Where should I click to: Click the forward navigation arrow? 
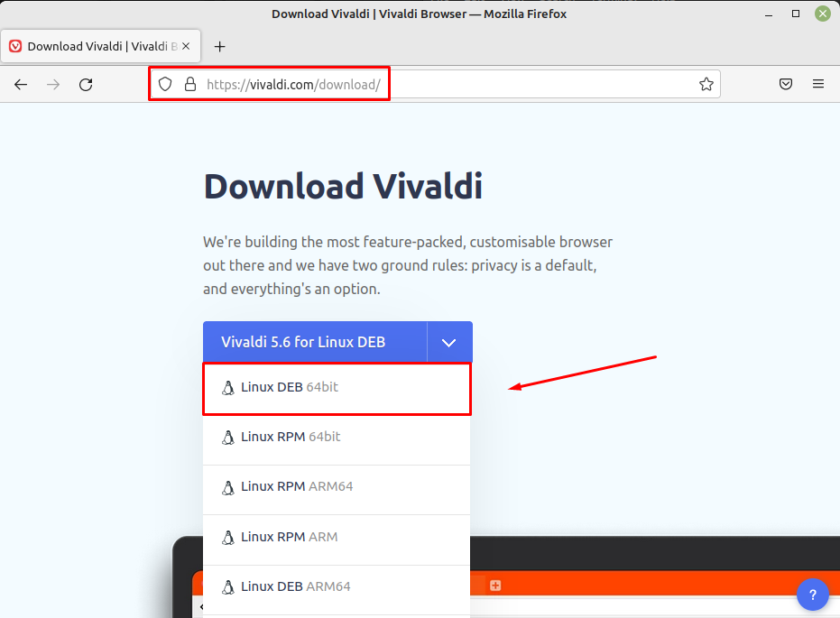point(53,85)
